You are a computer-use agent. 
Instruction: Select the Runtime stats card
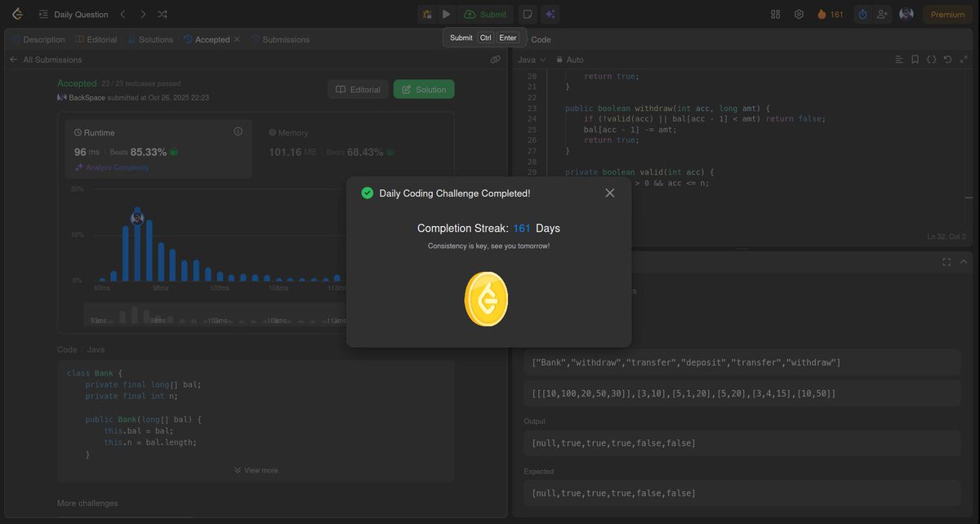(159, 149)
